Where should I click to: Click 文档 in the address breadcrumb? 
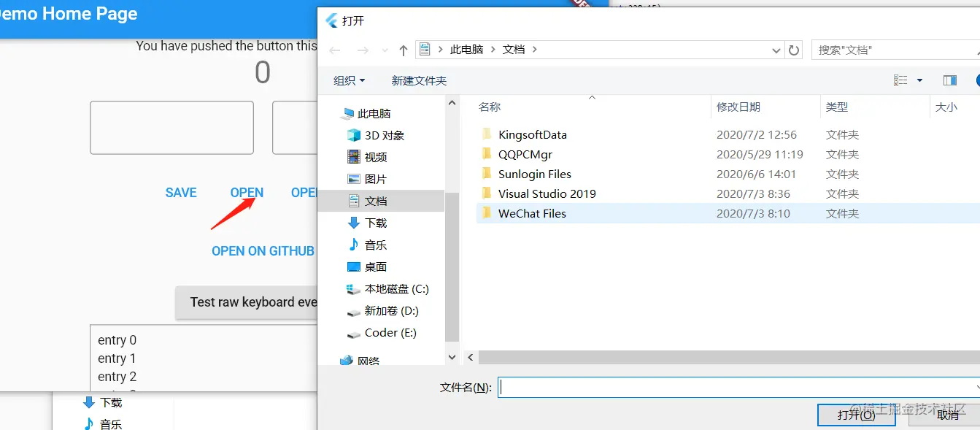(x=514, y=49)
